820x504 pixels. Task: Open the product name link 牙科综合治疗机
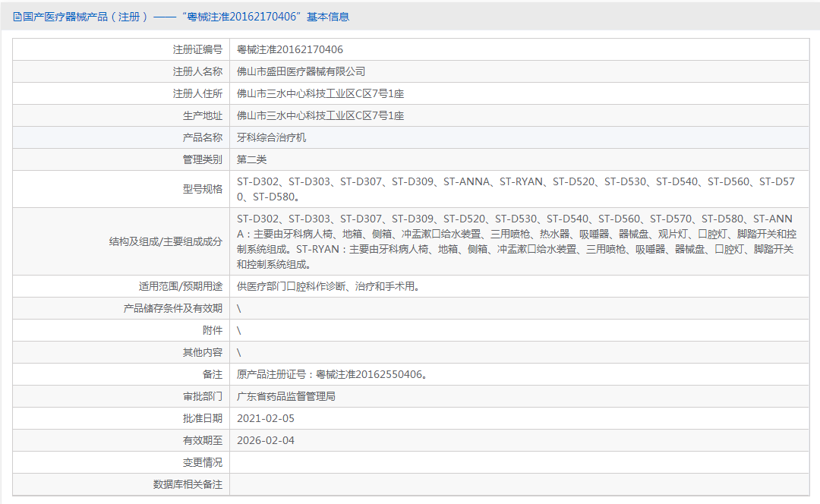coord(273,137)
